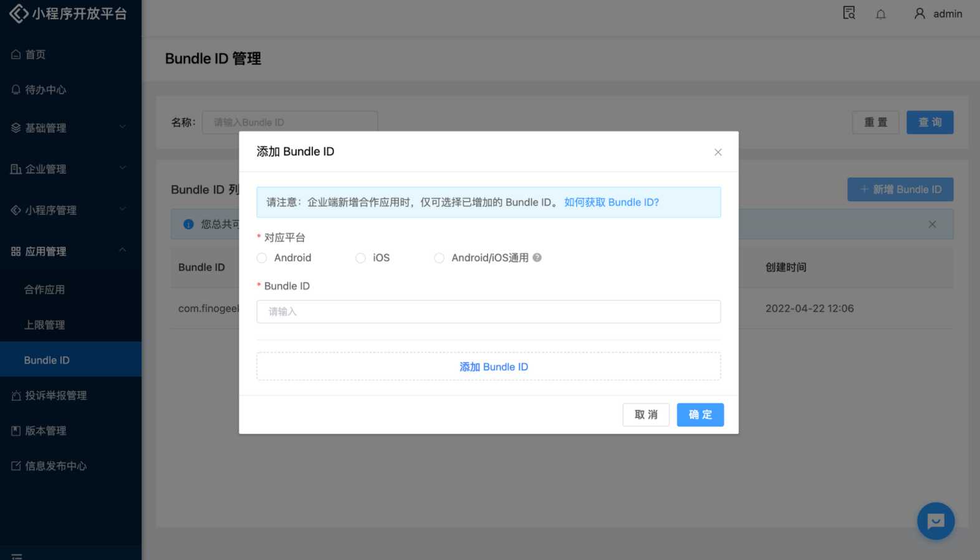The height and width of the screenshot is (560, 980).
Task: Open the chat support bubble
Action: 936,521
